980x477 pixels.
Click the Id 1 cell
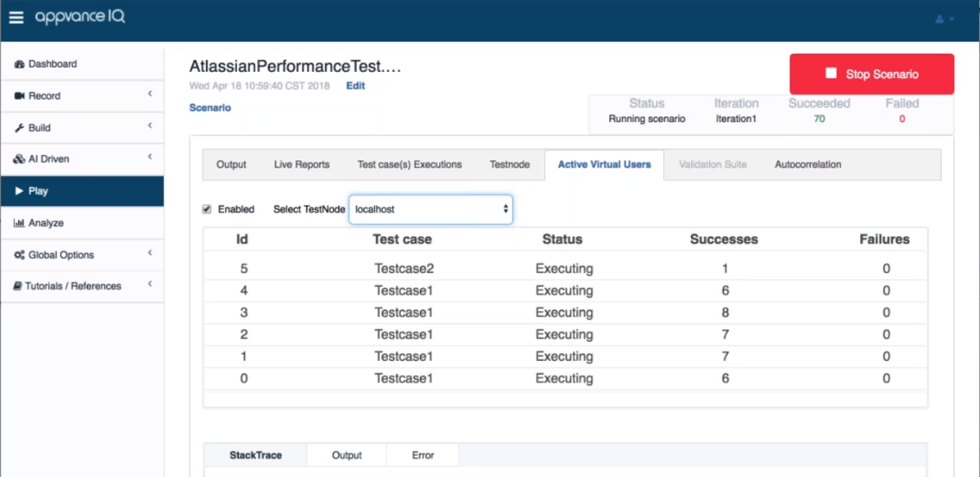pyautogui.click(x=244, y=356)
